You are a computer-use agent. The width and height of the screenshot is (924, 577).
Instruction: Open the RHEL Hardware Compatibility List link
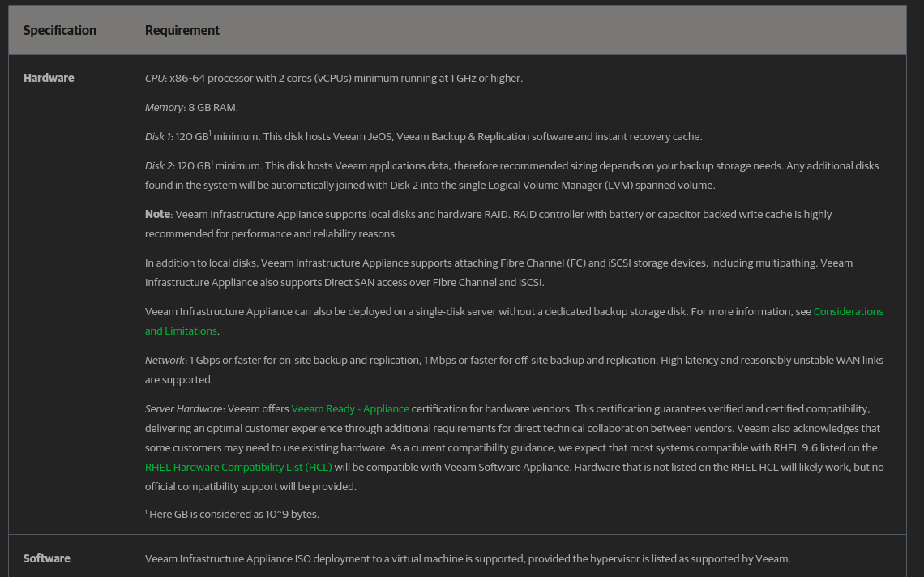(238, 468)
